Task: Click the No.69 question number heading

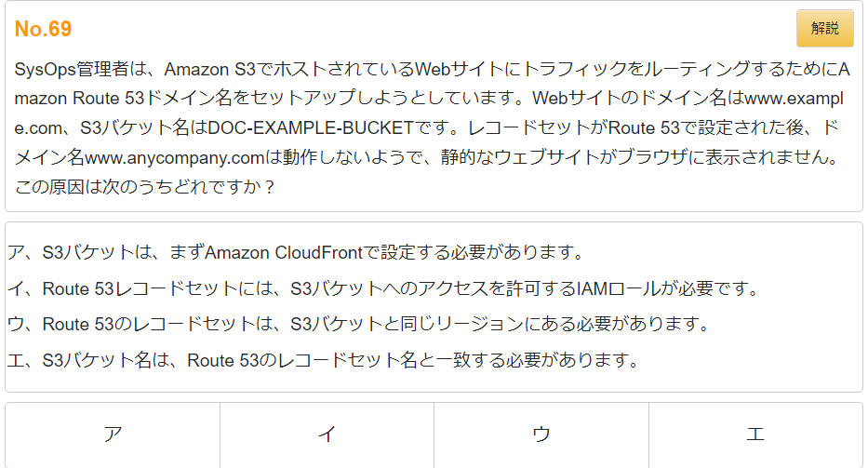Action: (43, 29)
